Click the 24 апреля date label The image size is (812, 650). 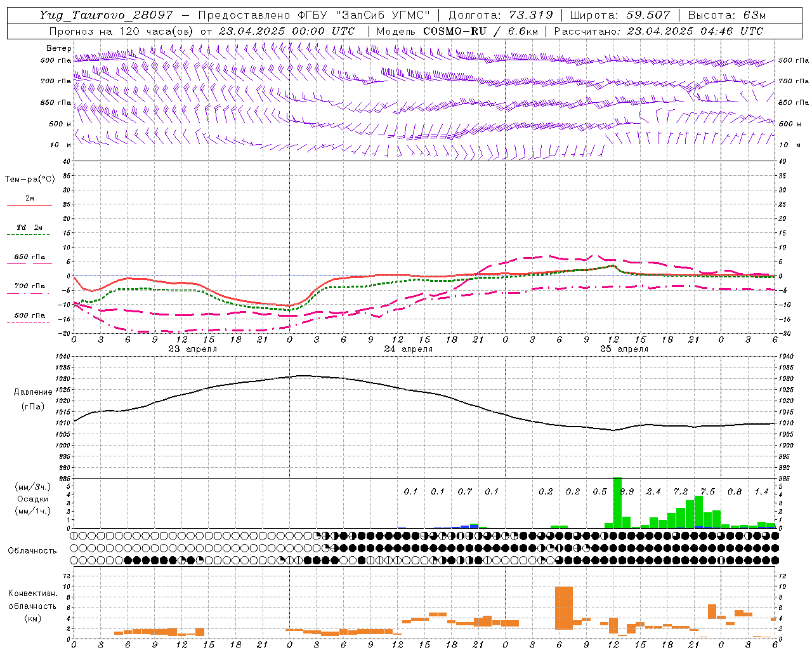[409, 349]
